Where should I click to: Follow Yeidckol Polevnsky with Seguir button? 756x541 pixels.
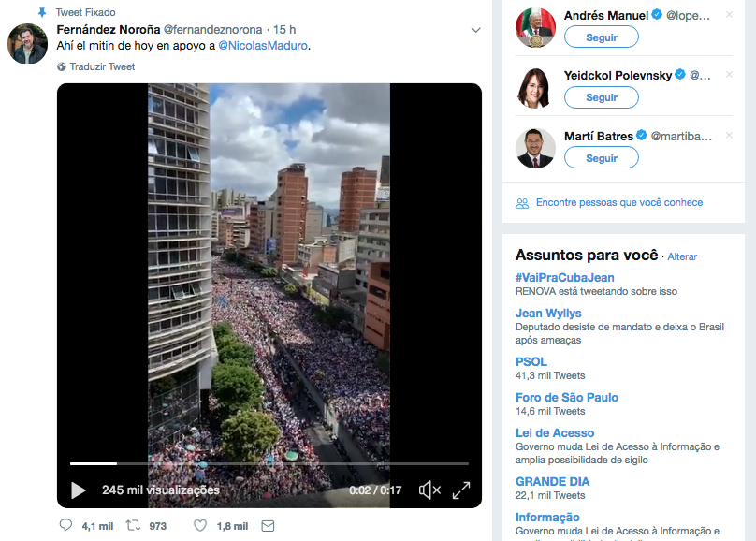tap(602, 97)
